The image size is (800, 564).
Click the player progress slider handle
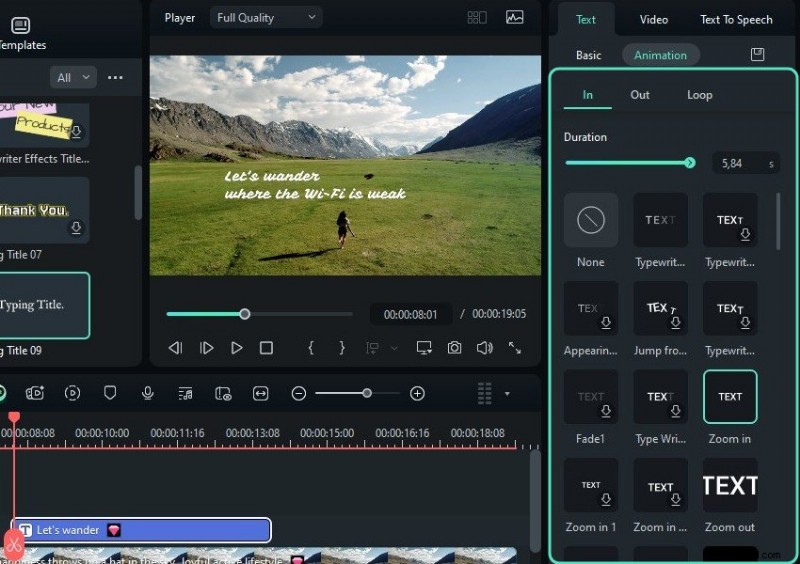tap(245, 314)
